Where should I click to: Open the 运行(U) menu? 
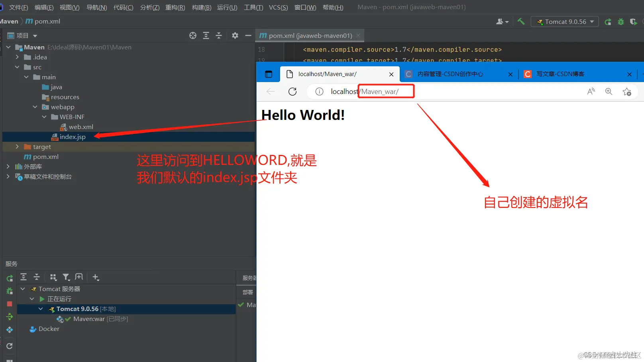227,7
